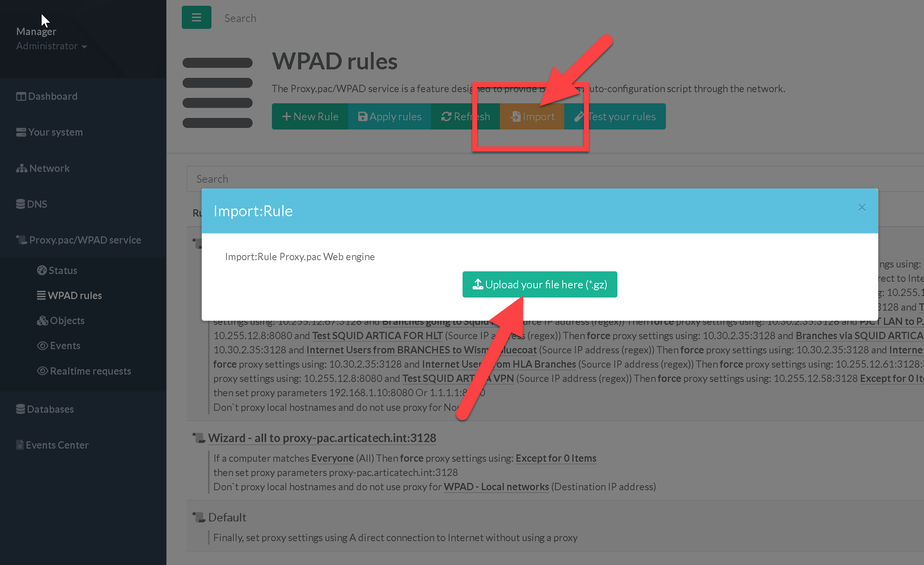Close the Import:Rule dialog

[x=862, y=207]
